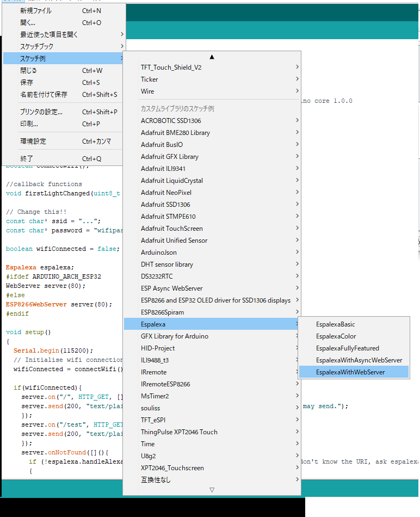
Task: Expand TFT_Touch_Shield_V2 examples
Action: pyautogui.click(x=212, y=67)
